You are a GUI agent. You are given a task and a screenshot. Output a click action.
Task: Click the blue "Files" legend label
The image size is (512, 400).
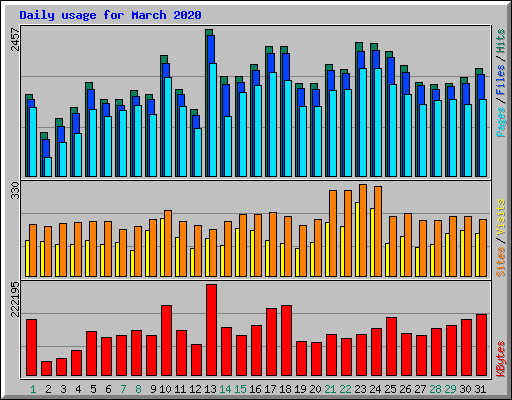coord(501,80)
